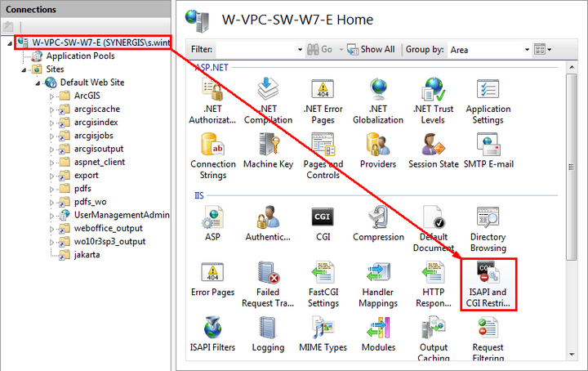
Task: Open Compression feature
Action: (x=378, y=223)
